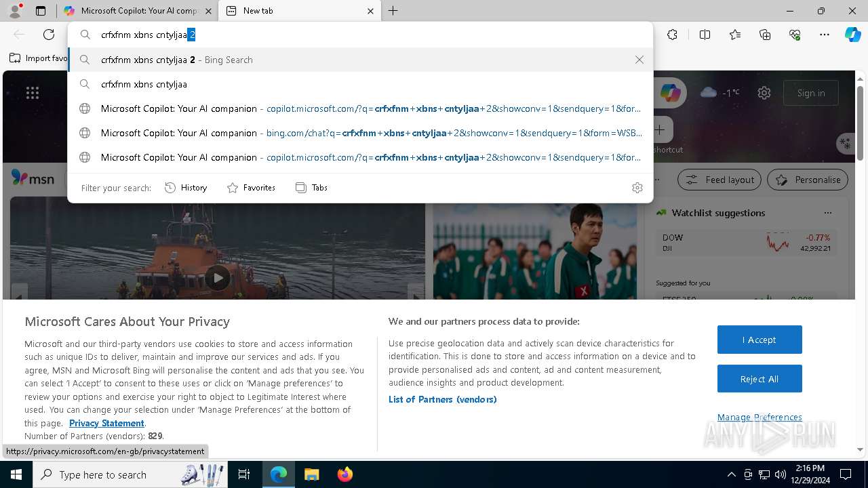Filter search by Favorites
The height and width of the screenshot is (488, 868).
click(251, 188)
